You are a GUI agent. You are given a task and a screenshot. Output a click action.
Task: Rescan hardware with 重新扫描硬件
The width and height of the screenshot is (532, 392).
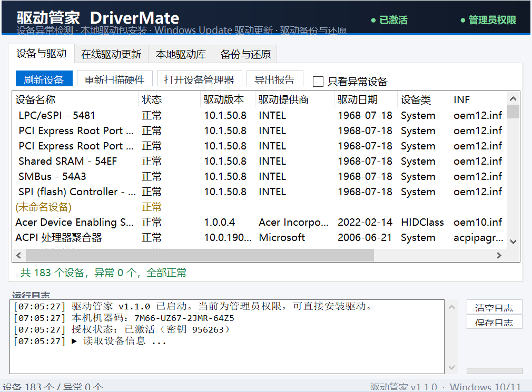click(114, 79)
